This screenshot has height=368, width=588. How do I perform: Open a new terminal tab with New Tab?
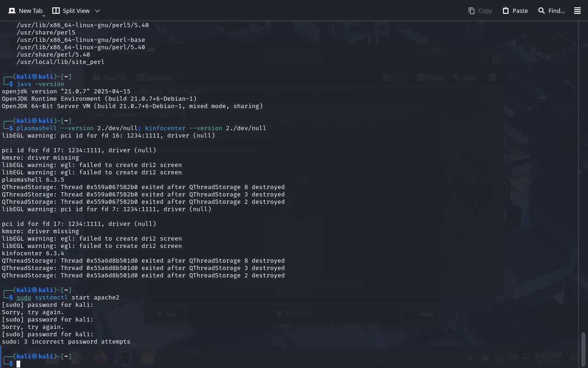coord(25,11)
